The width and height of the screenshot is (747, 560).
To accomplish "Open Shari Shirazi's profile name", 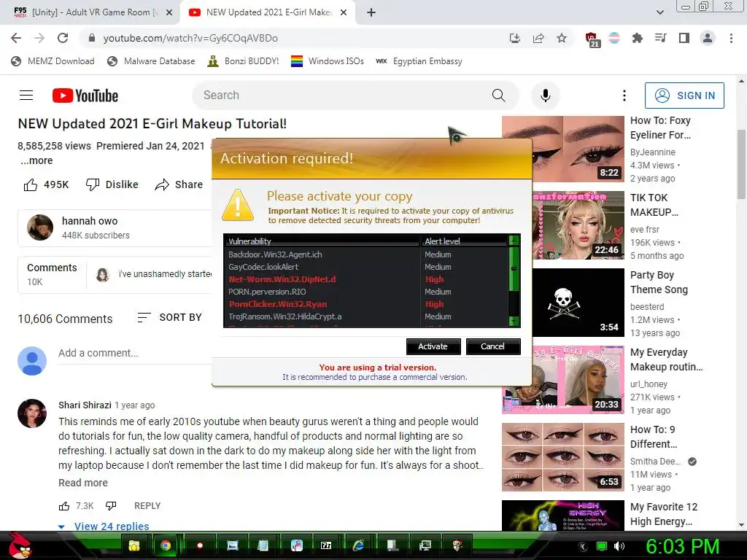I will coord(85,405).
